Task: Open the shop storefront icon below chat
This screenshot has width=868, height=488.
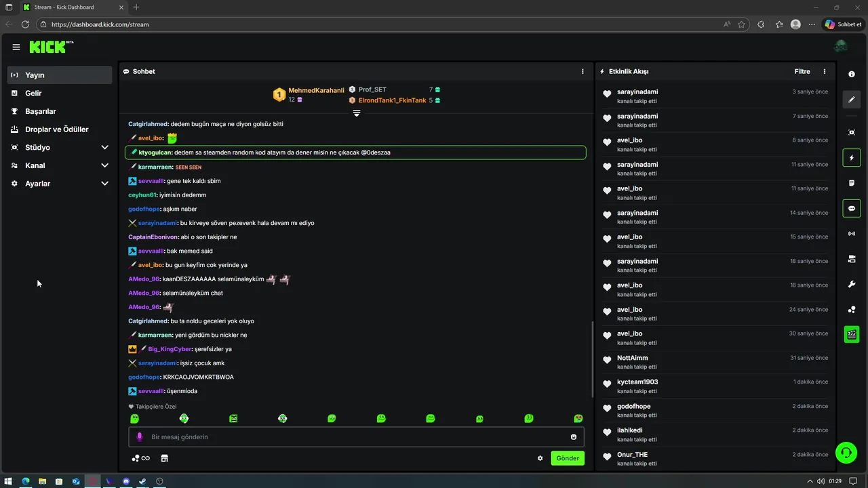Action: pyautogui.click(x=164, y=458)
